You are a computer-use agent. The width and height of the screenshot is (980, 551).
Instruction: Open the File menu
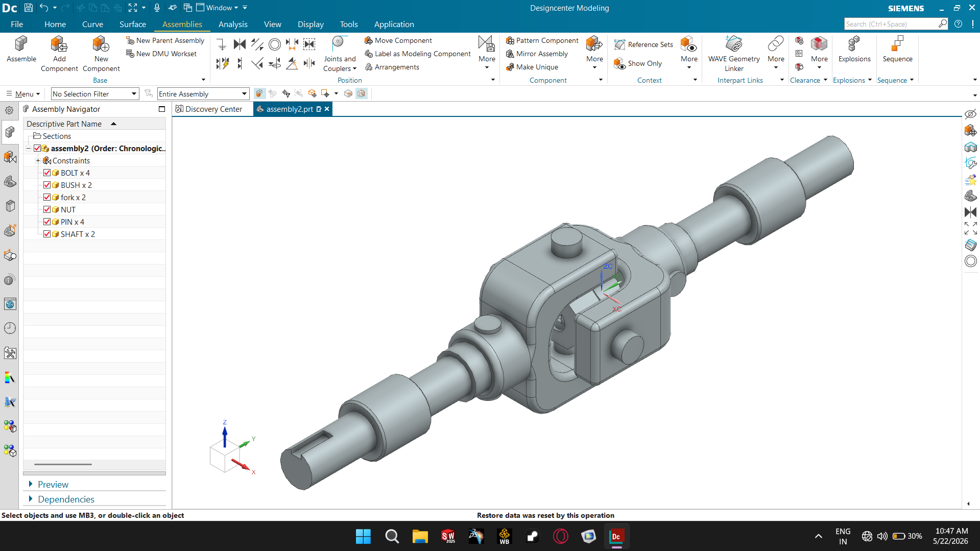pyautogui.click(x=17, y=24)
